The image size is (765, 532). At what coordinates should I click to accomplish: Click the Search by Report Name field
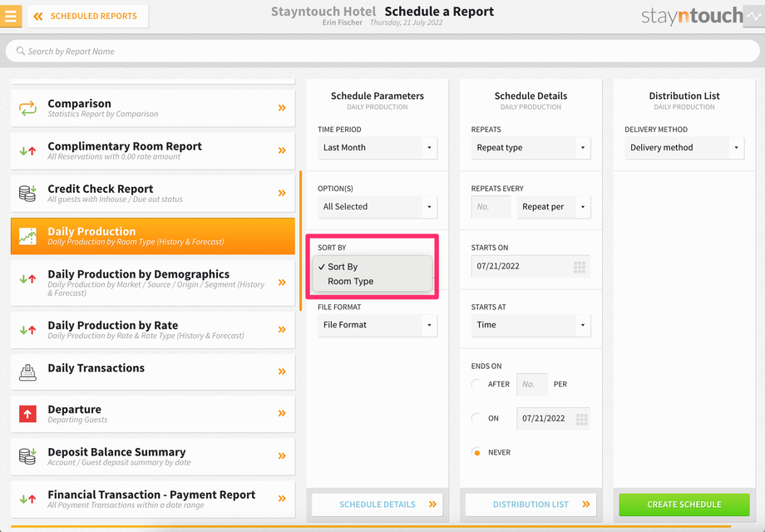click(x=382, y=52)
